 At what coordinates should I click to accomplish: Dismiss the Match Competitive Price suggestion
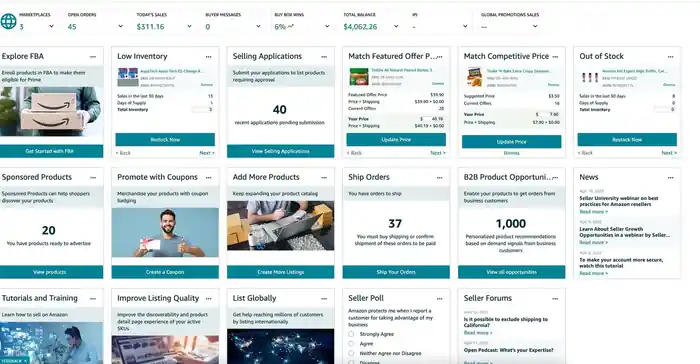pos(512,153)
